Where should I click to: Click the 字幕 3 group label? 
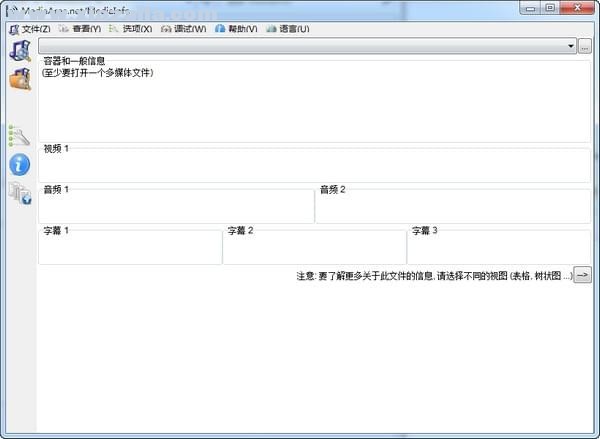pyautogui.click(x=424, y=231)
